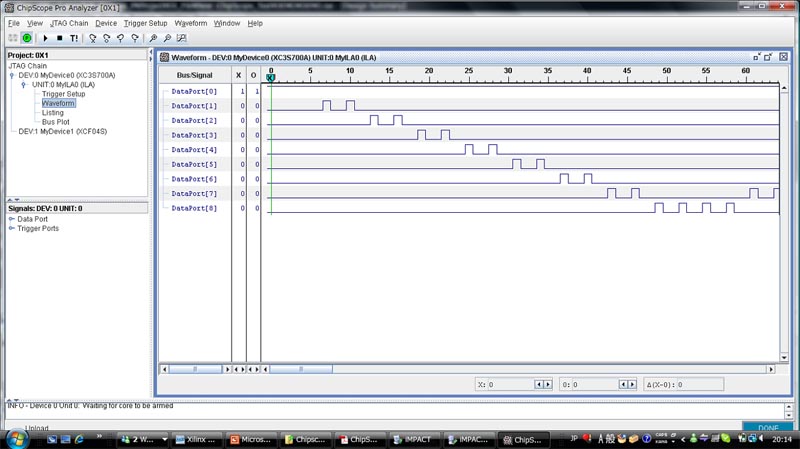Open the Xilinx taskbar button
The image size is (800, 449).
point(196,439)
